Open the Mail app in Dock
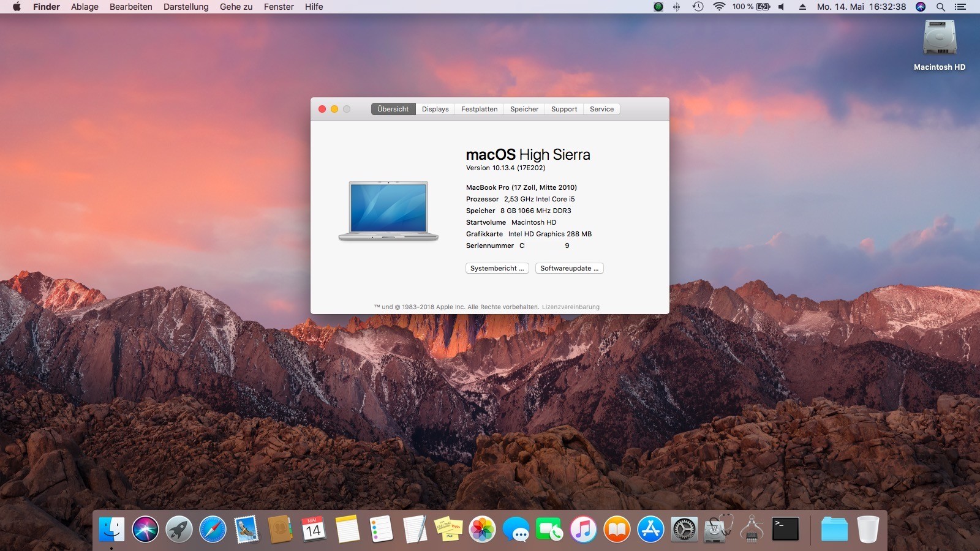This screenshot has height=551, width=980. 246,529
